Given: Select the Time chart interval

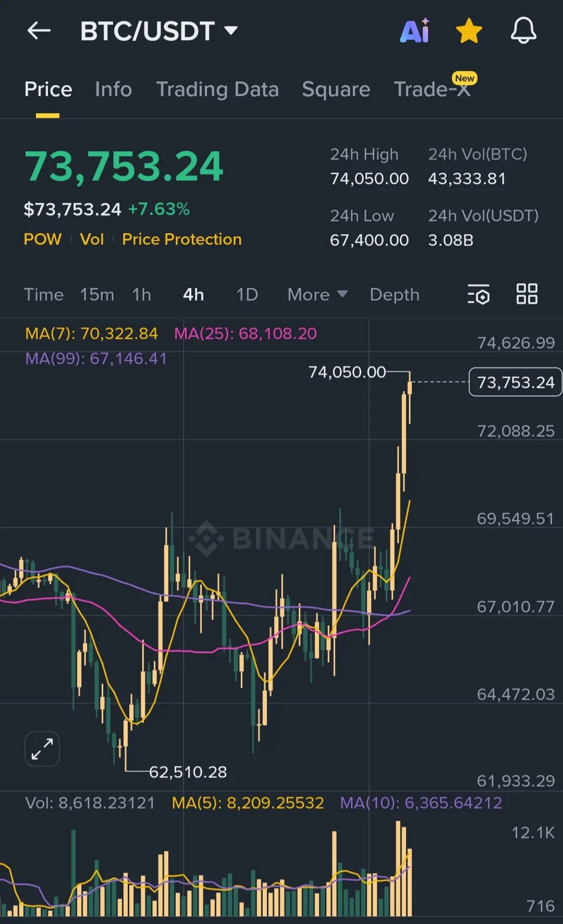Looking at the screenshot, I should click(44, 295).
